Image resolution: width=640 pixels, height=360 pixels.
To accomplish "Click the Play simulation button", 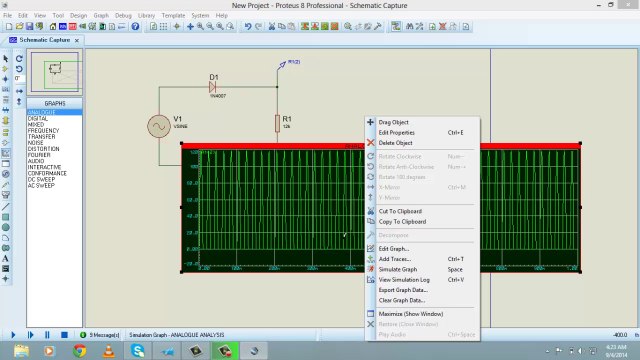I will [x=13, y=335].
